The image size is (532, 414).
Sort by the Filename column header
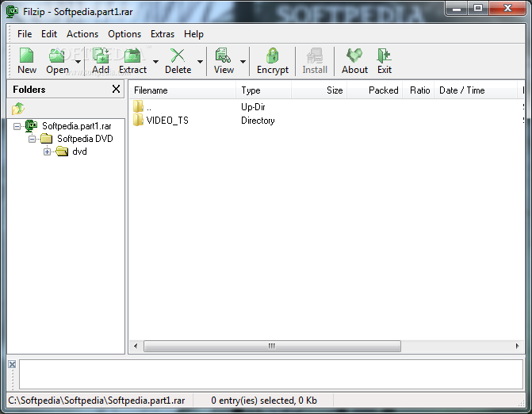[x=182, y=90]
